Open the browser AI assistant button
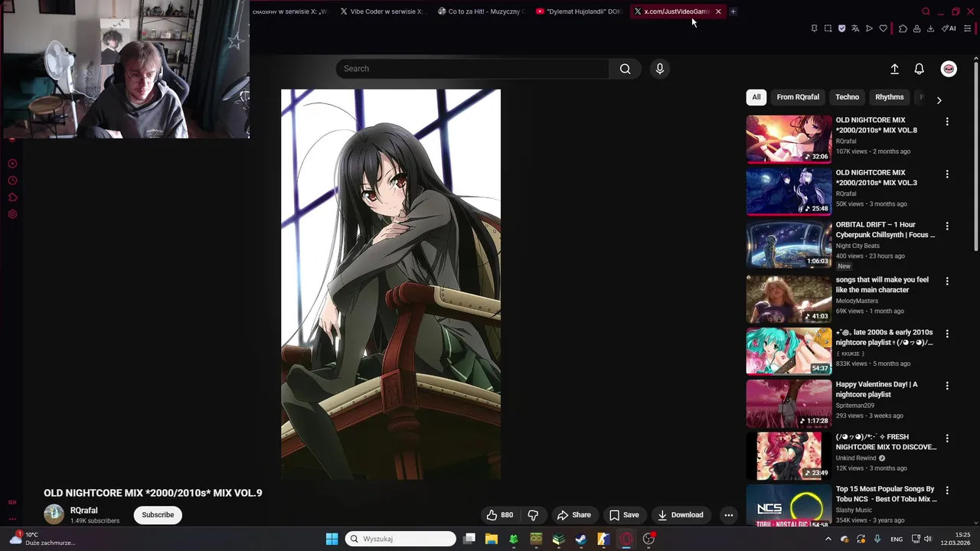 click(949, 28)
